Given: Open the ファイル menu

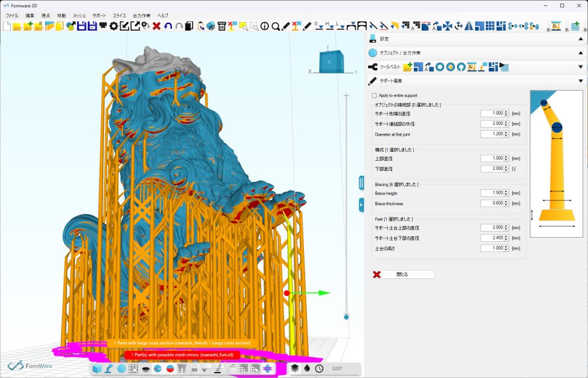Looking at the screenshot, I should coord(12,15).
